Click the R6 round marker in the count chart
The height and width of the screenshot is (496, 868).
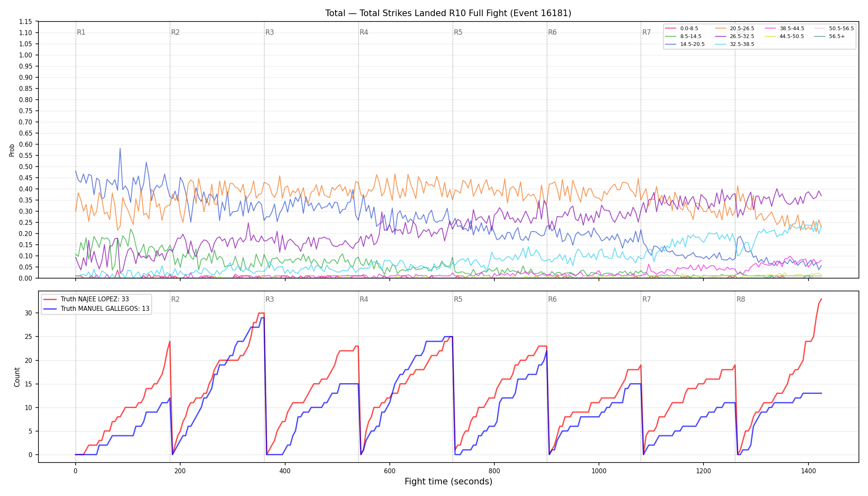click(x=552, y=299)
